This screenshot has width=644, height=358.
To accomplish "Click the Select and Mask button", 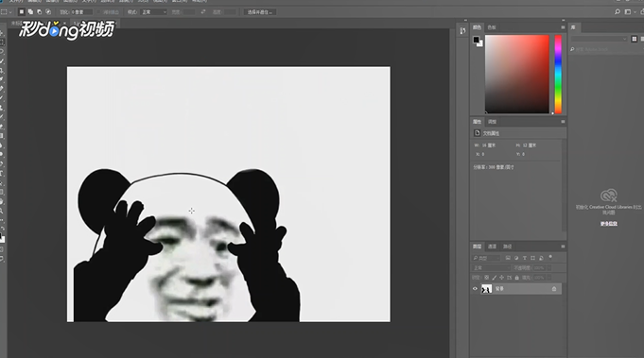I will (259, 12).
